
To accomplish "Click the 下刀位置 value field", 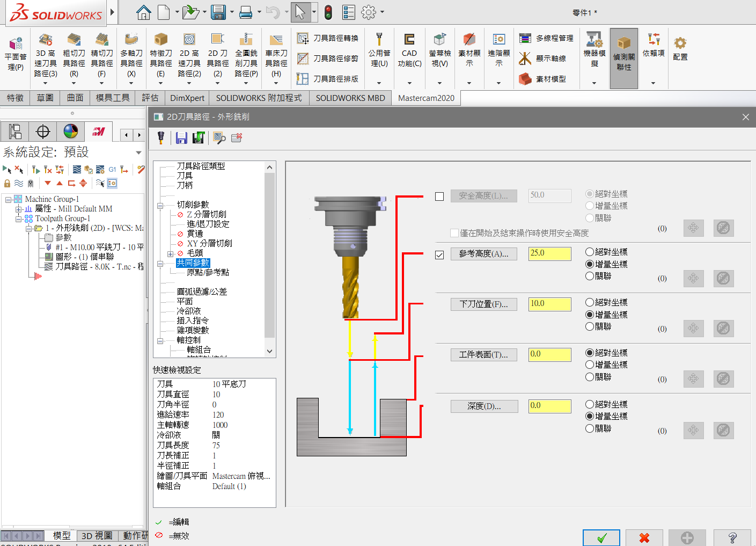I will pyautogui.click(x=550, y=304).
